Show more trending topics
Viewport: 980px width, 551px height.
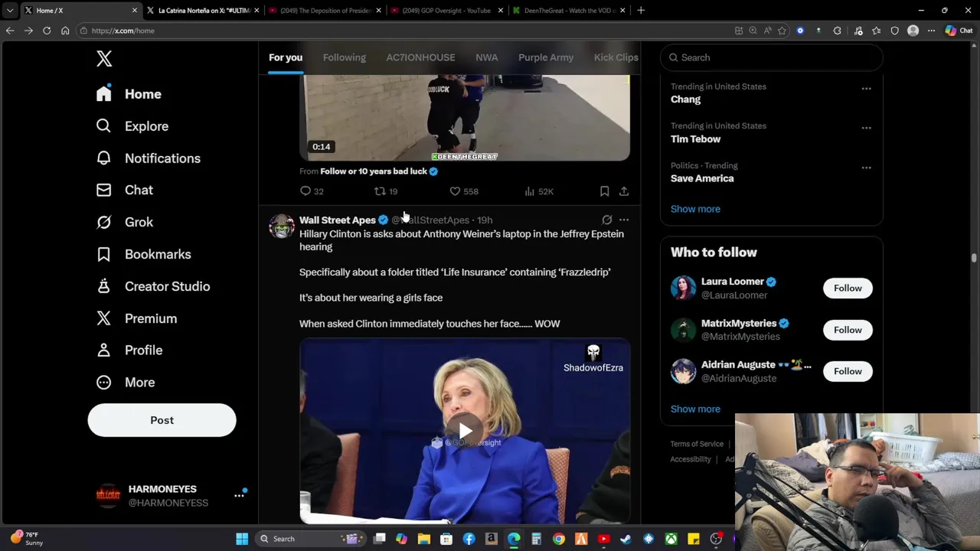click(x=695, y=209)
